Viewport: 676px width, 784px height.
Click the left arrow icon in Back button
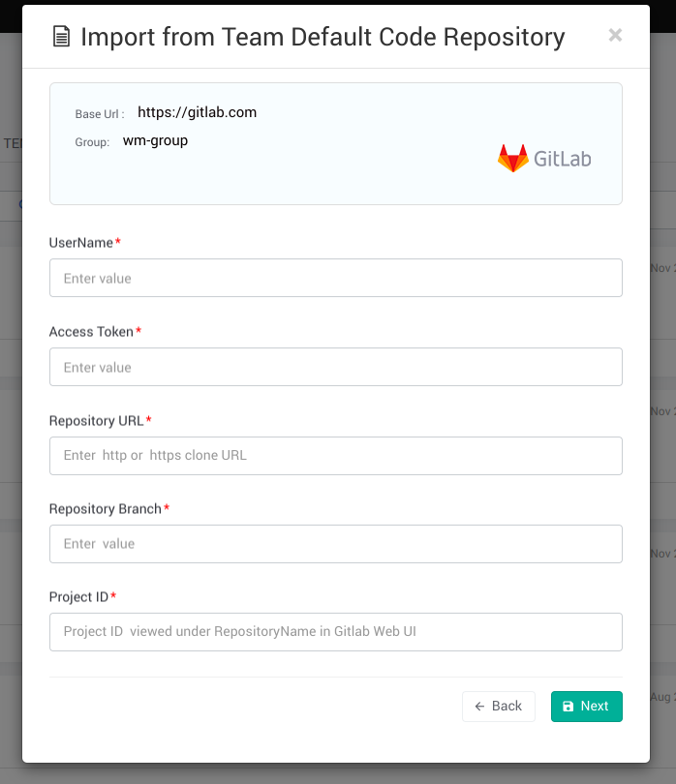tap(481, 706)
